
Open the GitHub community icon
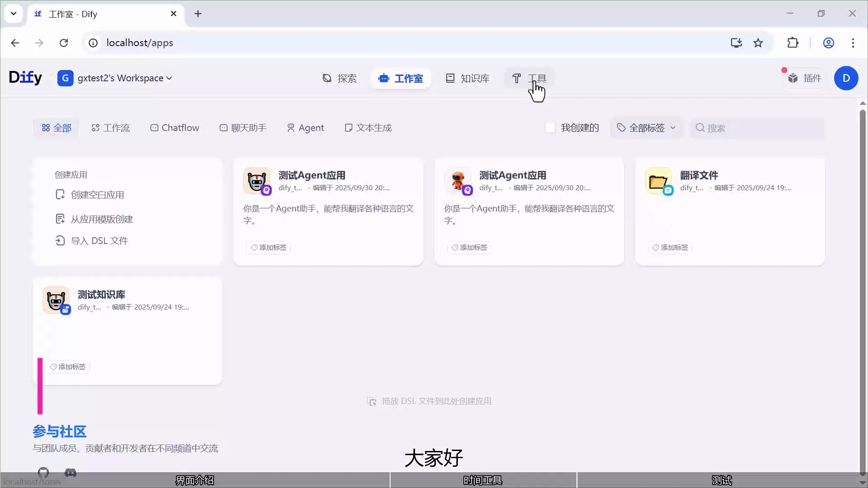43,473
